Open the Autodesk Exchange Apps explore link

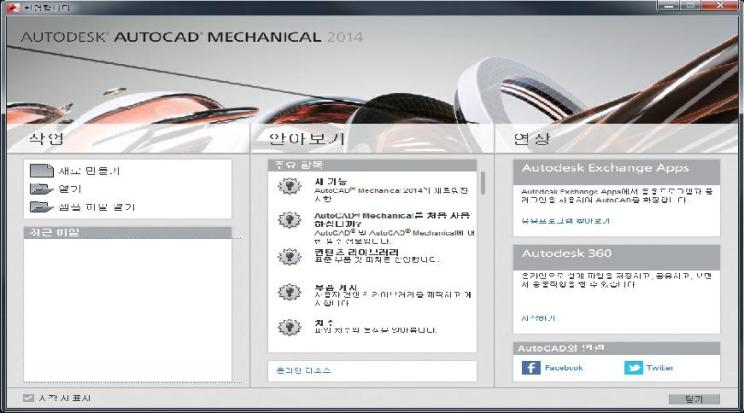point(564,220)
